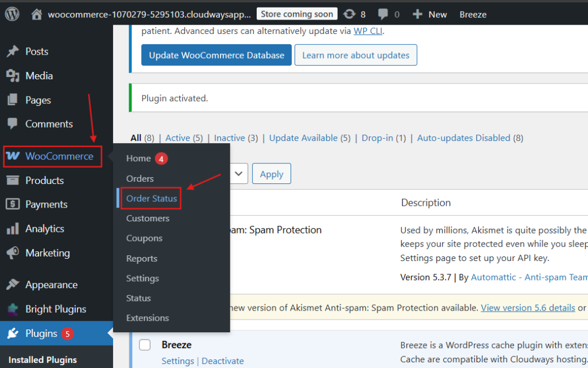Image resolution: width=588 pixels, height=368 pixels.
Task: Open Analytics in the sidebar
Action: (x=45, y=229)
